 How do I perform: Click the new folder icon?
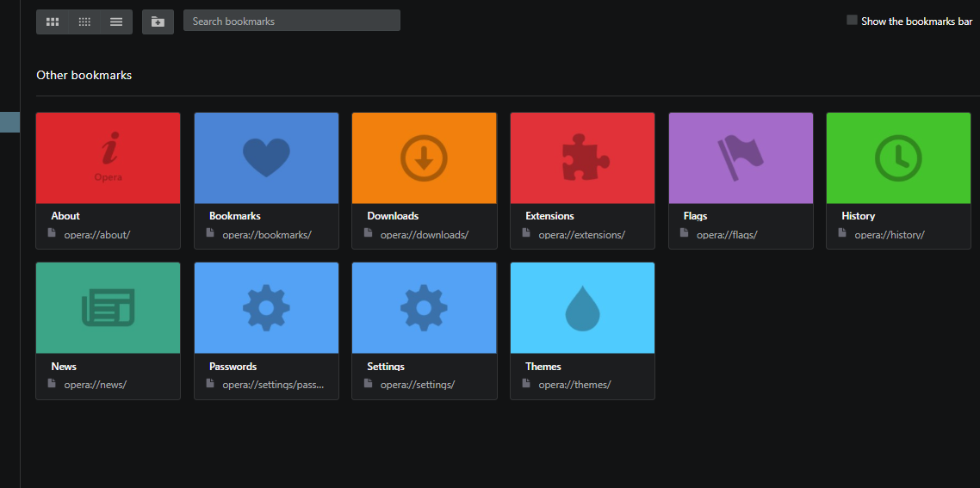pyautogui.click(x=158, y=22)
